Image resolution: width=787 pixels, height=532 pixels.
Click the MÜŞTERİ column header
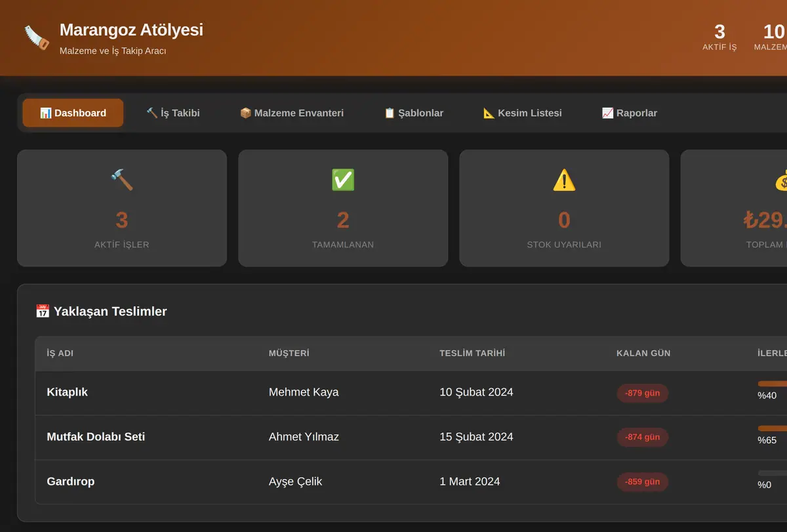[x=289, y=353]
